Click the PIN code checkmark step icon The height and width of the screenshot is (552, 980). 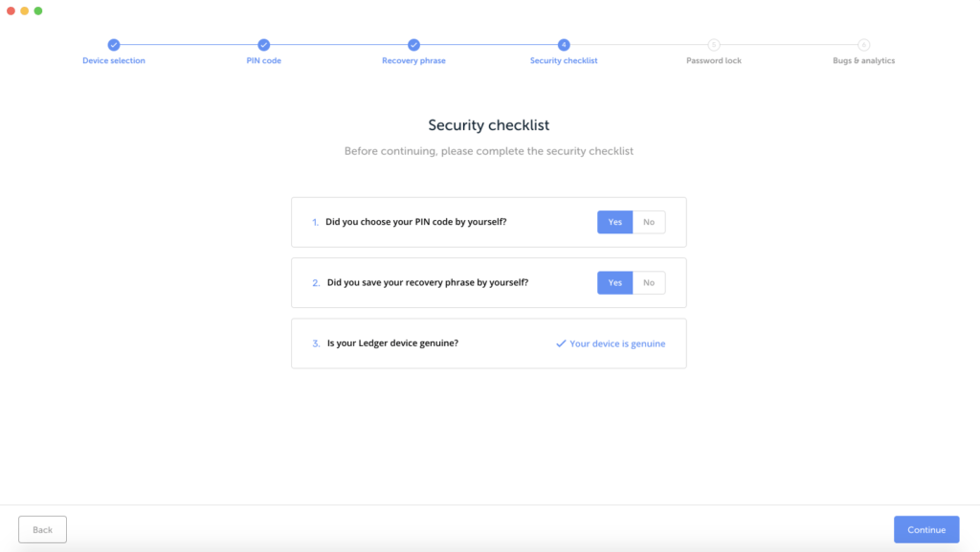coord(264,44)
